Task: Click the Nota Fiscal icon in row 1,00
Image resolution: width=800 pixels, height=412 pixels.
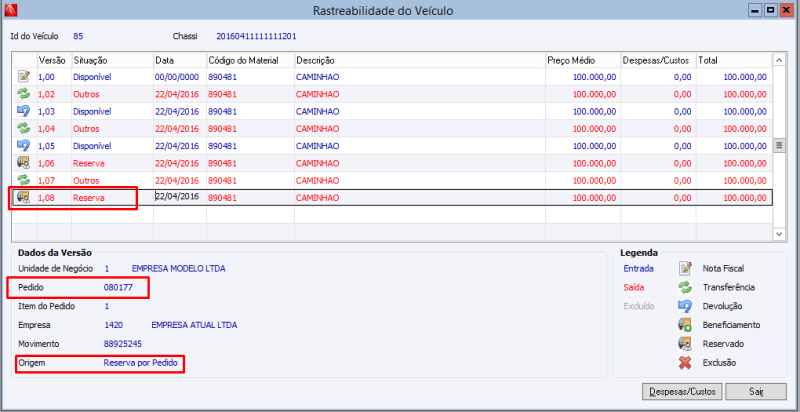Action: coord(24,77)
